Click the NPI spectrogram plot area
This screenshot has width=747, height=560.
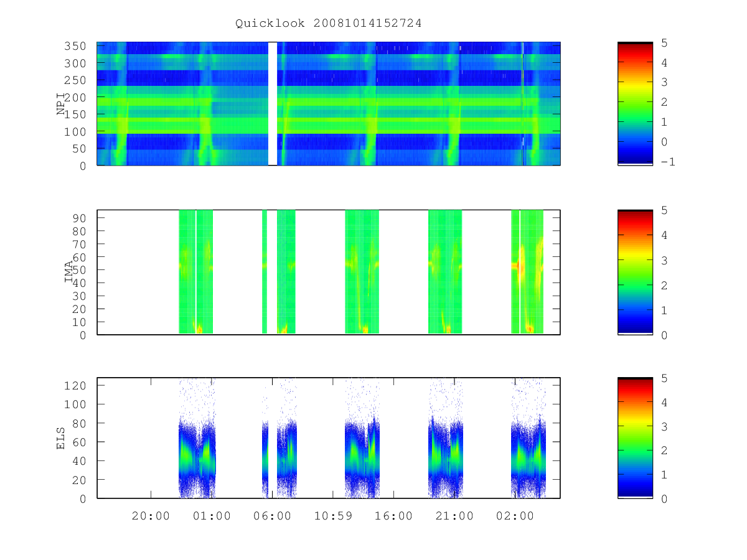(329, 103)
